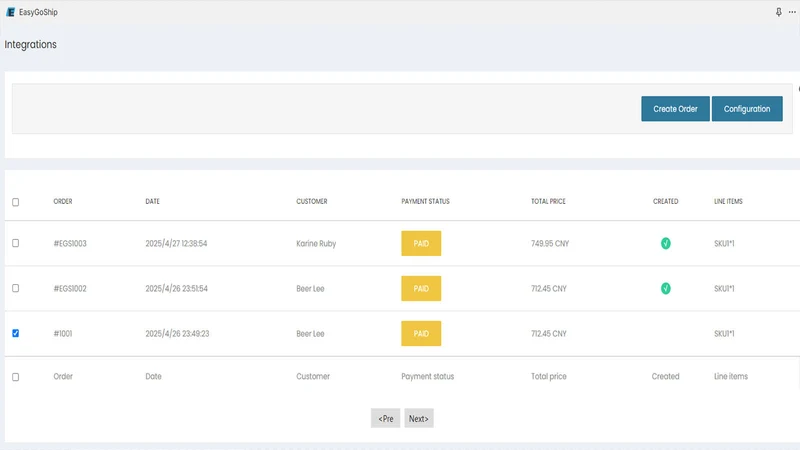Click the ORDER column header
Viewport: 800px width, 450px height.
[x=63, y=202]
